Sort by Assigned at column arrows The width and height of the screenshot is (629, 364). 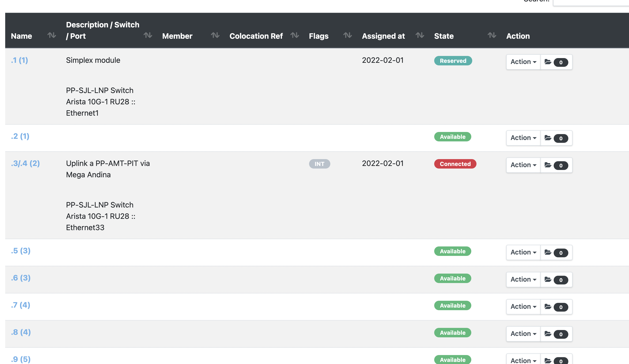(420, 35)
